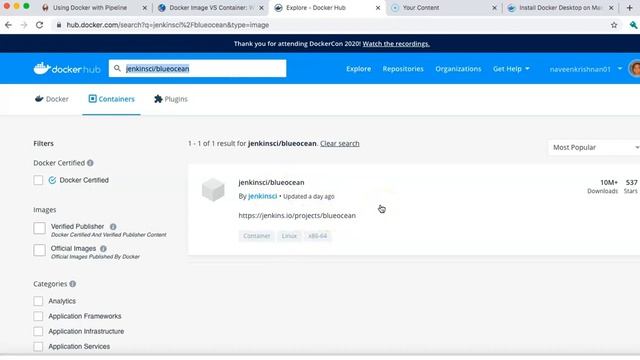Open the Most Popular sort dropdown

(x=594, y=147)
